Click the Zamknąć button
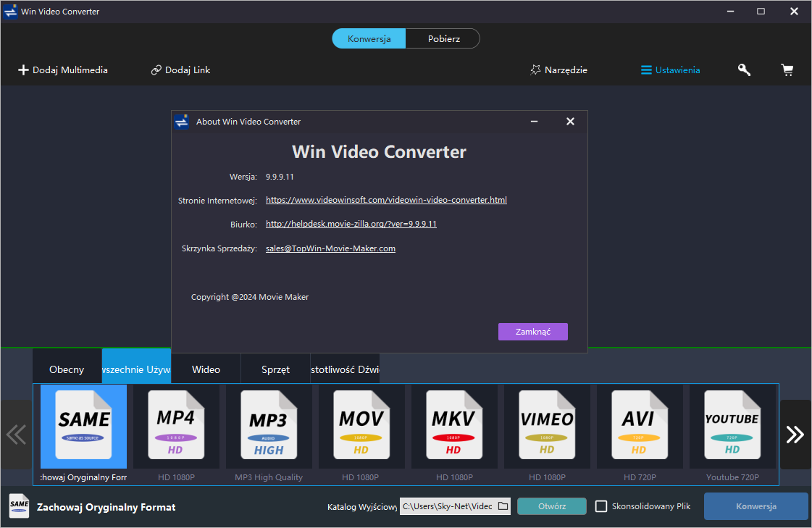 tap(533, 332)
